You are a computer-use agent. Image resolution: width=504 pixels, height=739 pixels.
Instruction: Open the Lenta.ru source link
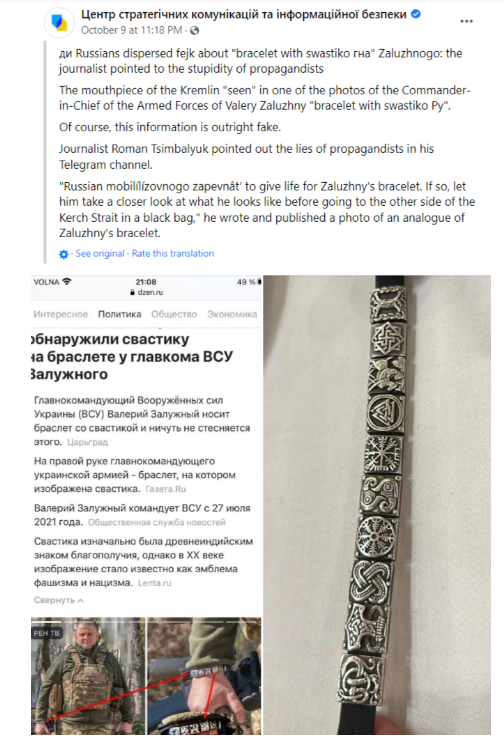[x=155, y=583]
